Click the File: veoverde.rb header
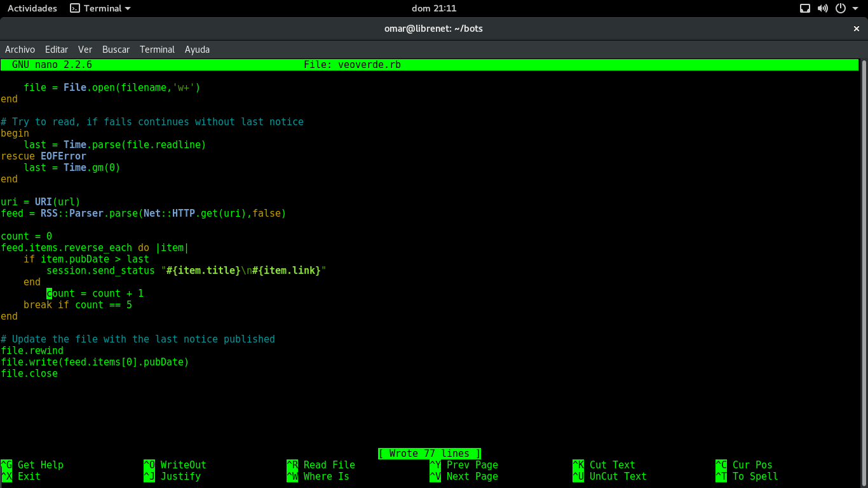The height and width of the screenshot is (488, 868). pyautogui.click(x=352, y=65)
